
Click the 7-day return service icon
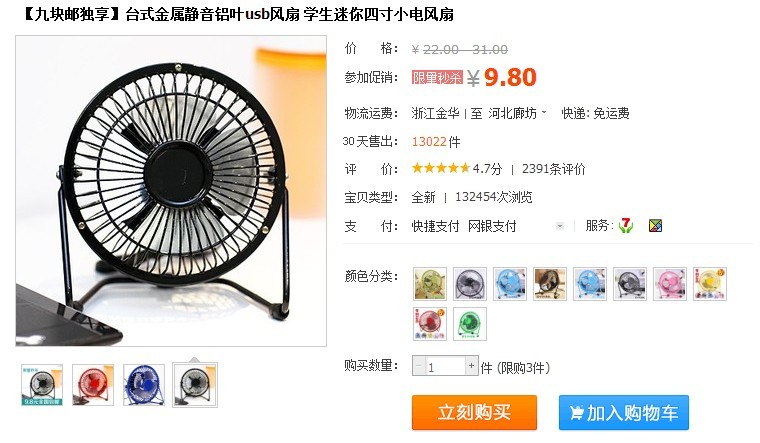[626, 225]
